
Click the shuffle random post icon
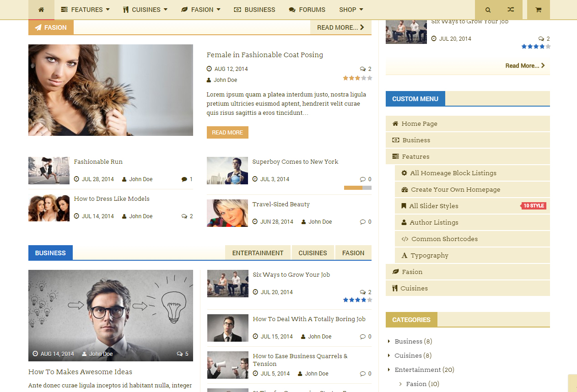[x=511, y=10]
